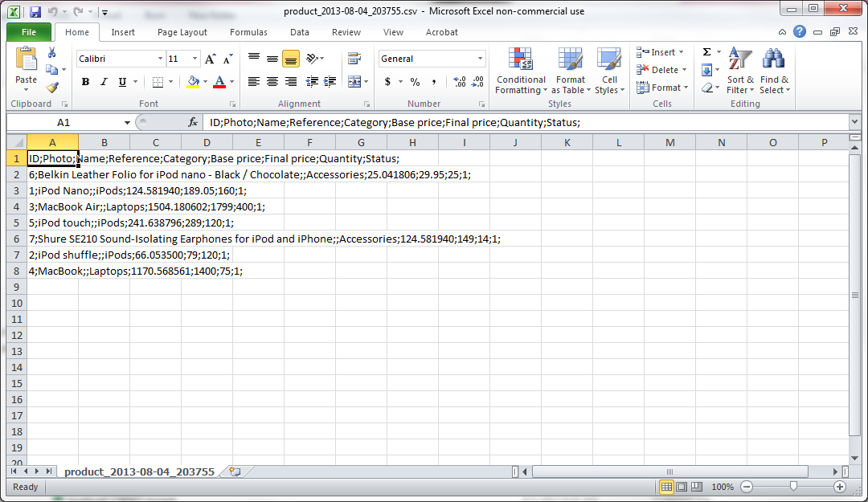Open the File tab
The image size is (868, 502).
(29, 32)
